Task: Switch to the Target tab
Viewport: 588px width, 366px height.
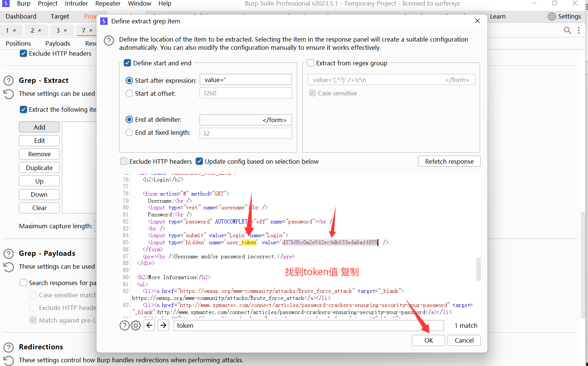Action: tap(60, 16)
